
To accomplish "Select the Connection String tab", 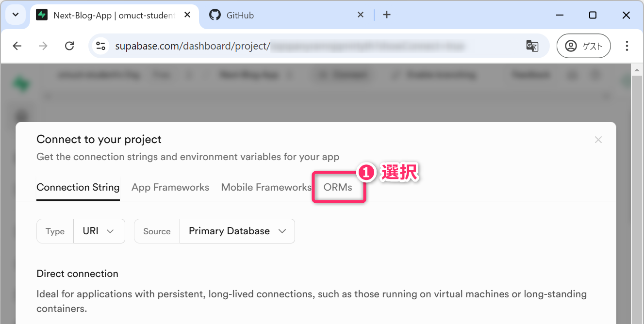I will [x=78, y=188].
